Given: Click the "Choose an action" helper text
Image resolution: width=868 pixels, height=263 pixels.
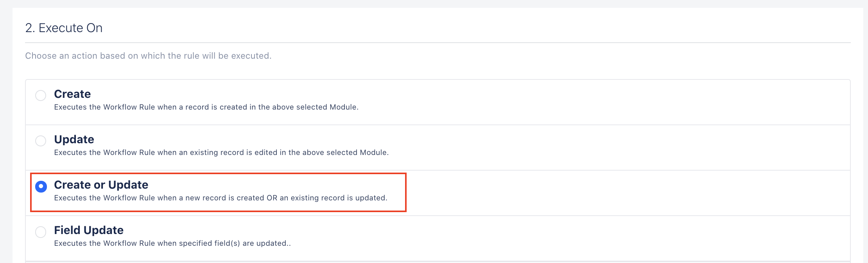Looking at the screenshot, I should tap(148, 56).
